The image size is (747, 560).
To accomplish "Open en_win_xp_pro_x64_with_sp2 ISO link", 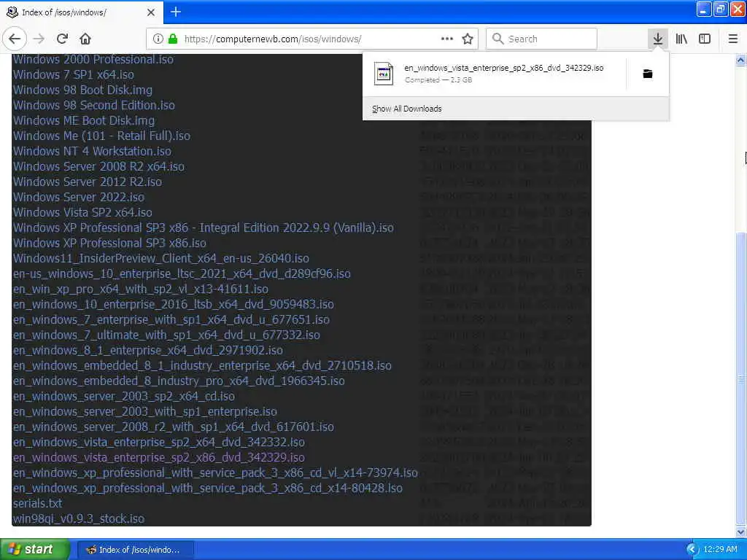I will [x=141, y=289].
